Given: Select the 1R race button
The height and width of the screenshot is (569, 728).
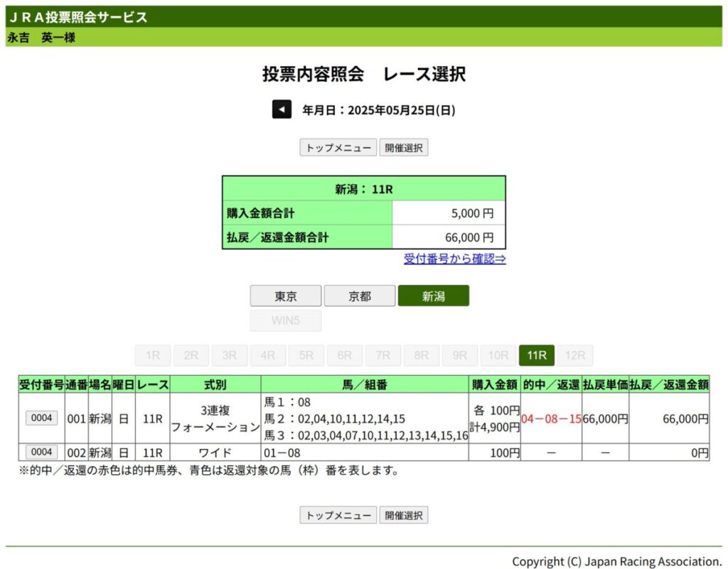Looking at the screenshot, I should 153,355.
